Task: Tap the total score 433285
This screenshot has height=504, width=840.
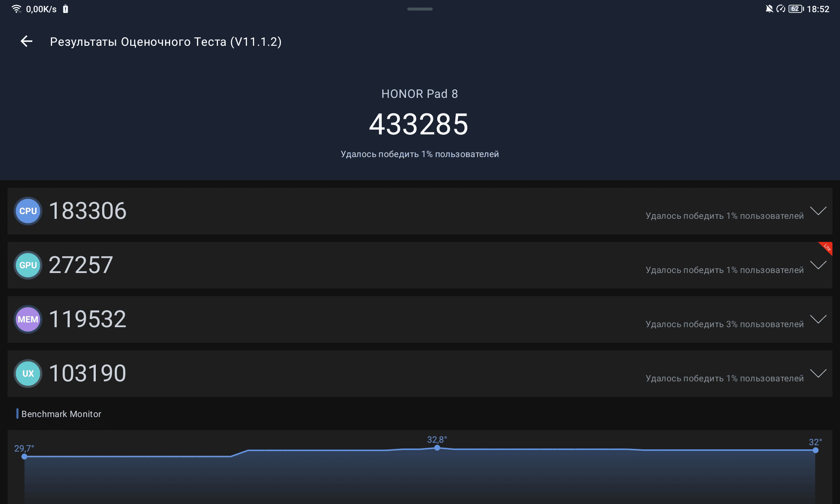Action: (x=419, y=124)
